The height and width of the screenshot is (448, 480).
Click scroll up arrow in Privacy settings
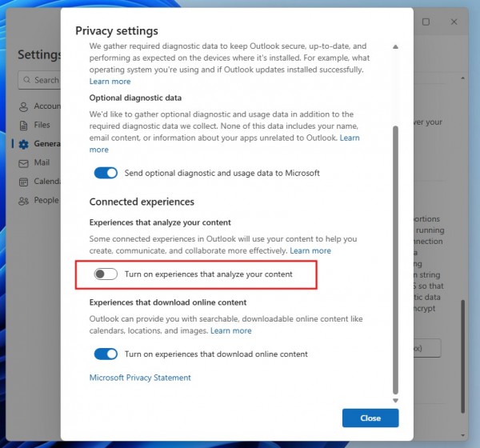point(395,47)
